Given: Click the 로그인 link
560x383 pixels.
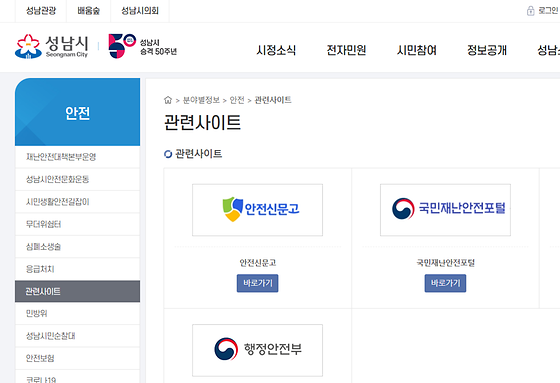Looking at the screenshot, I should [548, 11].
